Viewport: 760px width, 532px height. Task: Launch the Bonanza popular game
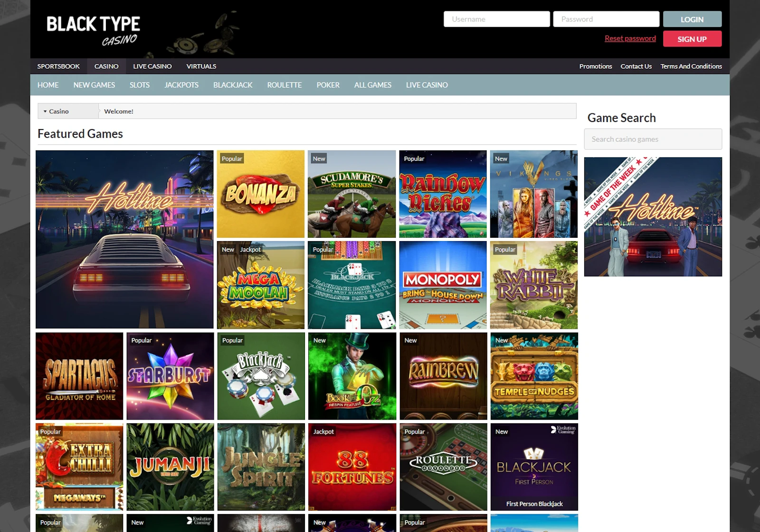[260, 193]
